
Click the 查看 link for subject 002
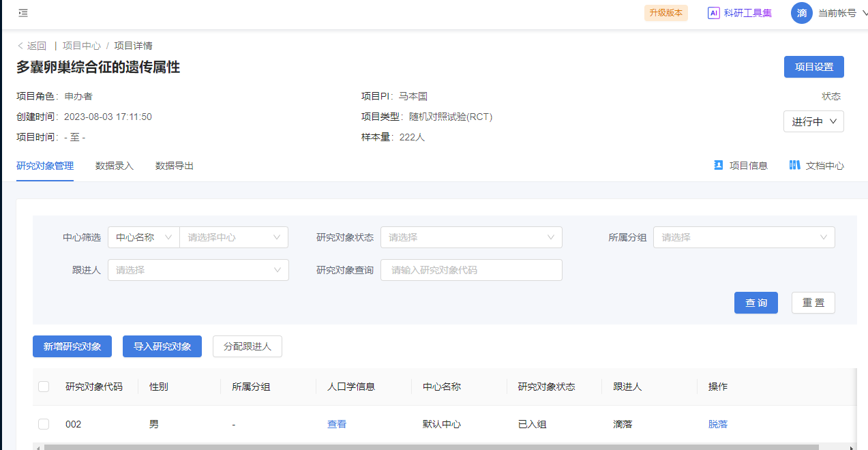click(x=337, y=424)
